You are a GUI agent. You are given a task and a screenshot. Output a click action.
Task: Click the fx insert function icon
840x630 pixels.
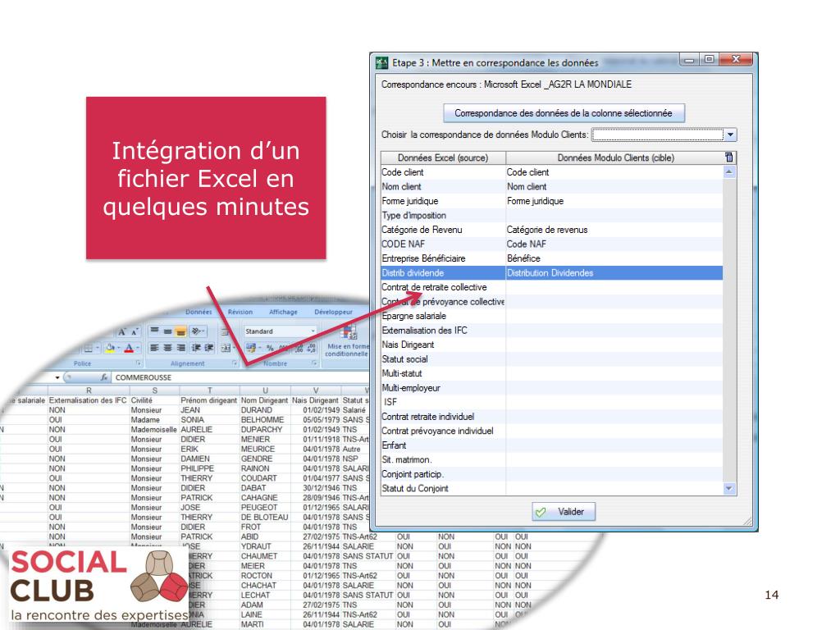104,377
